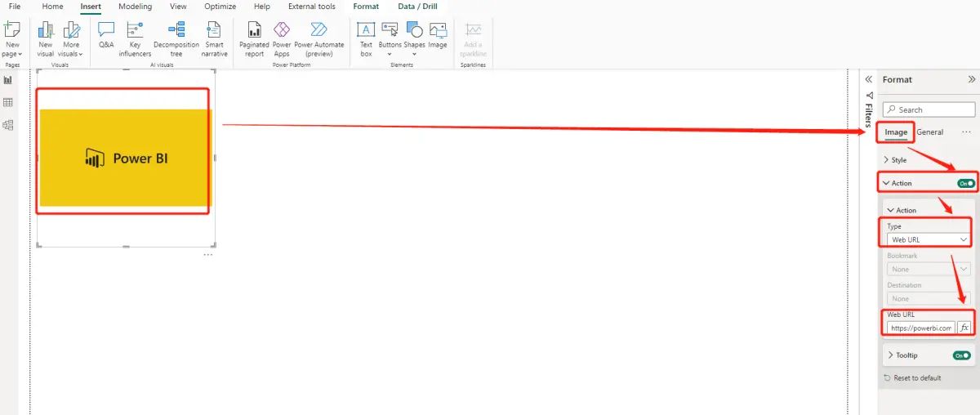Expand the collapsed Filters pane
Viewport: 980px width, 415px height.
tap(869, 79)
